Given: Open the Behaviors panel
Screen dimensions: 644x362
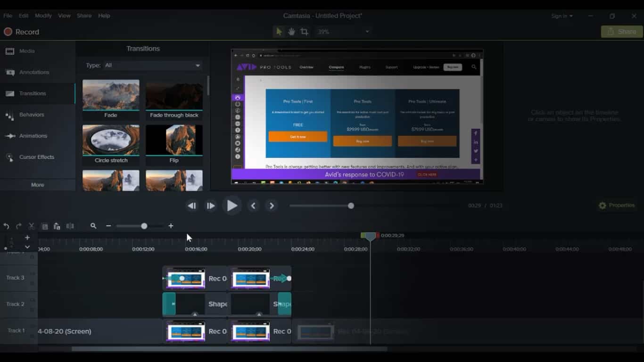Looking at the screenshot, I should click(x=32, y=115).
